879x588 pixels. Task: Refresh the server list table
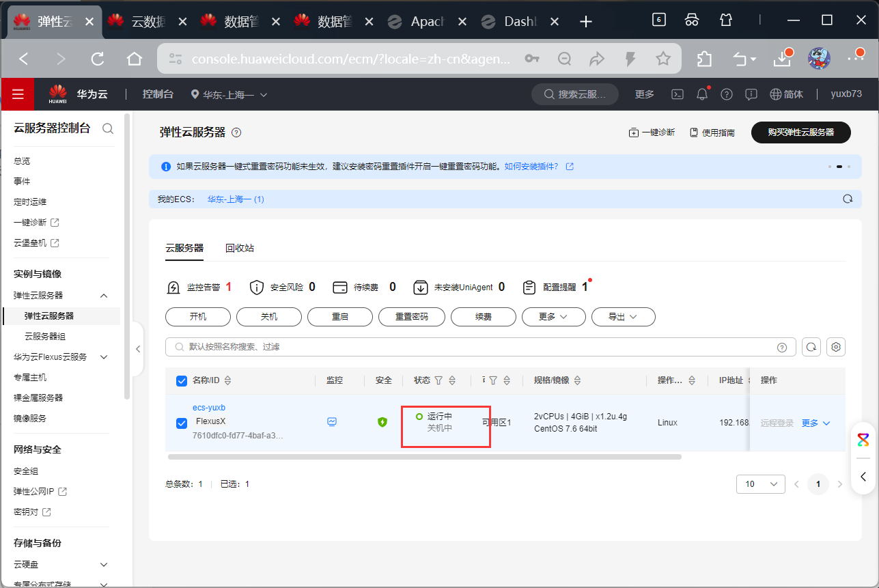click(811, 347)
